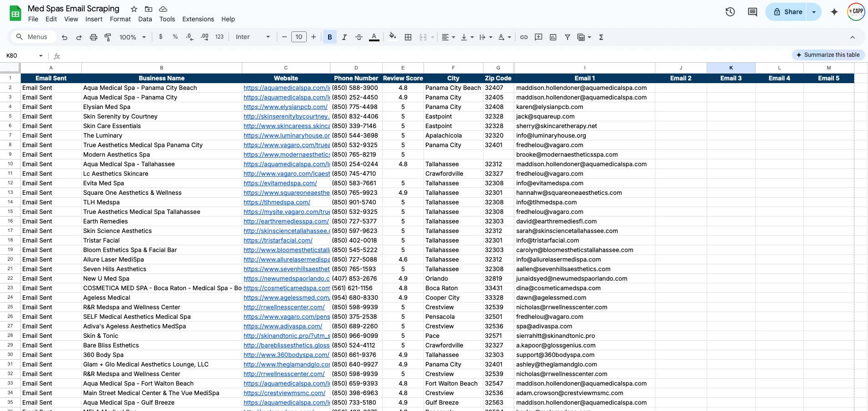The width and height of the screenshot is (868, 411).
Task: Open the fill color bucket
Action: [393, 37]
